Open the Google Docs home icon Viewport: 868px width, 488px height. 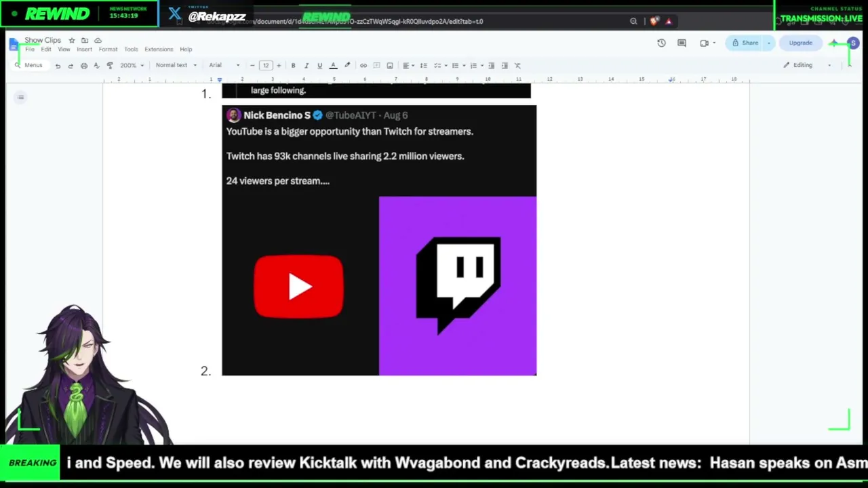coord(14,45)
